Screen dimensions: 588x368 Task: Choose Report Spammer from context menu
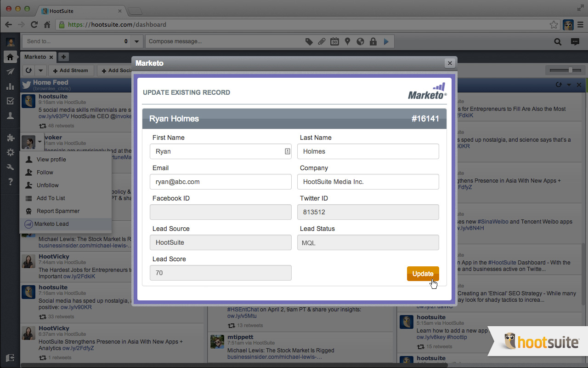pyautogui.click(x=58, y=211)
